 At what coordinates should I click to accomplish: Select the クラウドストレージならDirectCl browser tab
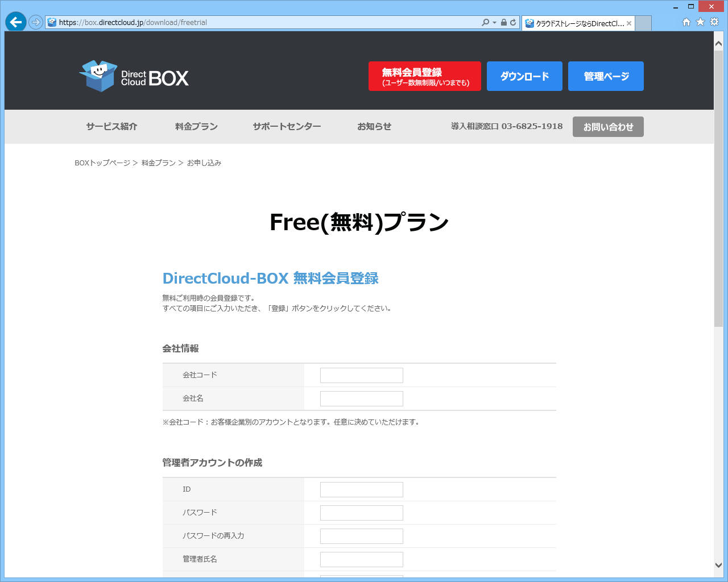coord(574,23)
